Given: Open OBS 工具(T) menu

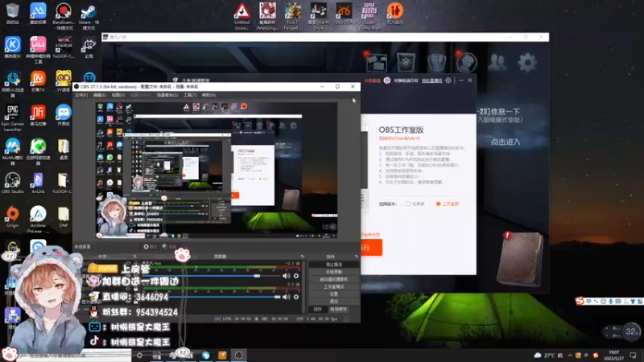Looking at the screenshot, I should pos(190,95).
